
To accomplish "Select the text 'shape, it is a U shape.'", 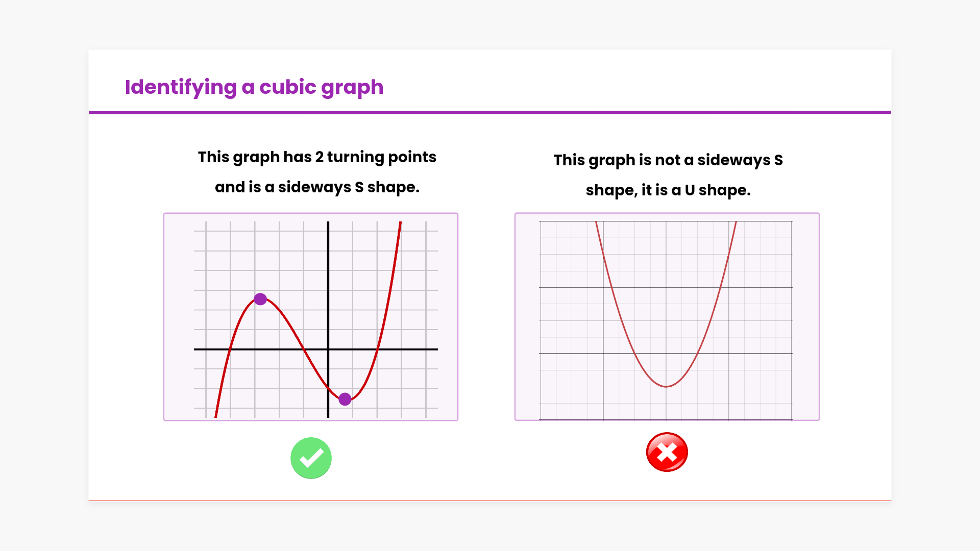I will click(668, 190).
